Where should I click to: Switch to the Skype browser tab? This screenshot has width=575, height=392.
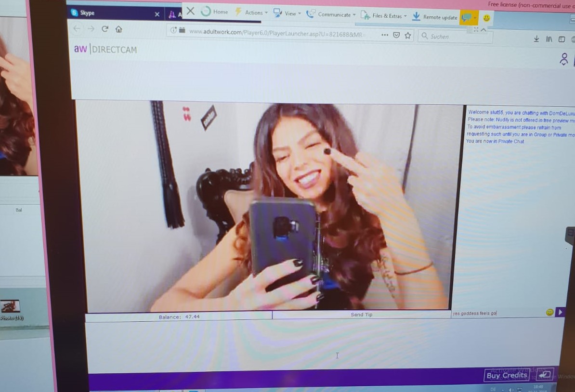click(113, 13)
